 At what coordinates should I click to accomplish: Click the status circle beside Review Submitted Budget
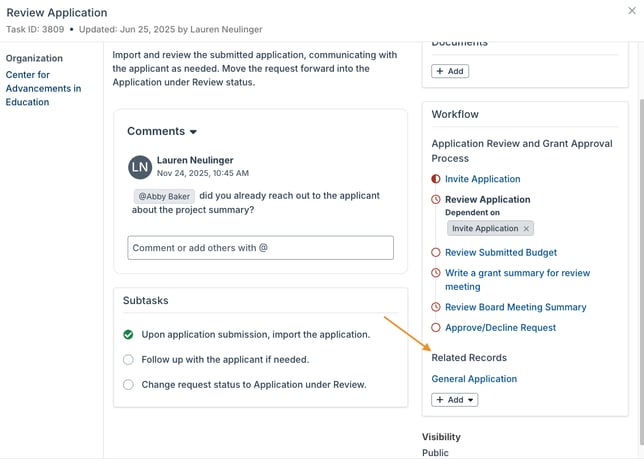(x=436, y=253)
